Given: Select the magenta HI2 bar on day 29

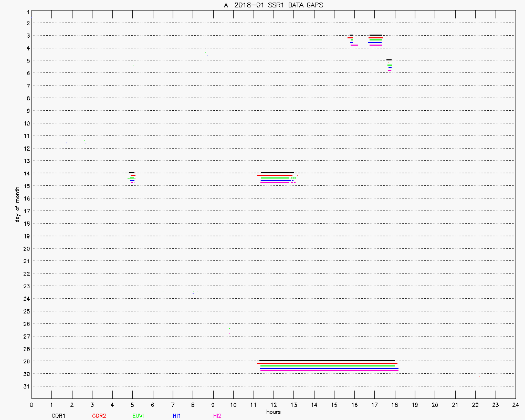Looking at the screenshot, I should click(329, 371).
